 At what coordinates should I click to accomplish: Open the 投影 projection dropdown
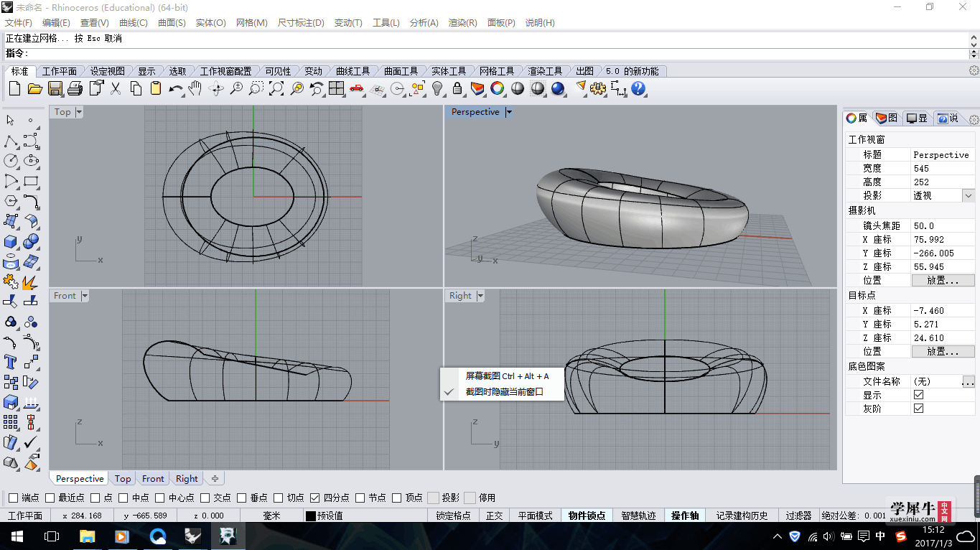pos(969,195)
